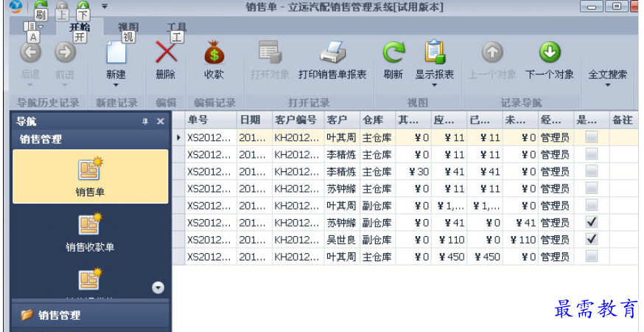Expand the 全文搜索 dropdown arrow
Screen dimensions: 644x332
[x=608, y=85]
